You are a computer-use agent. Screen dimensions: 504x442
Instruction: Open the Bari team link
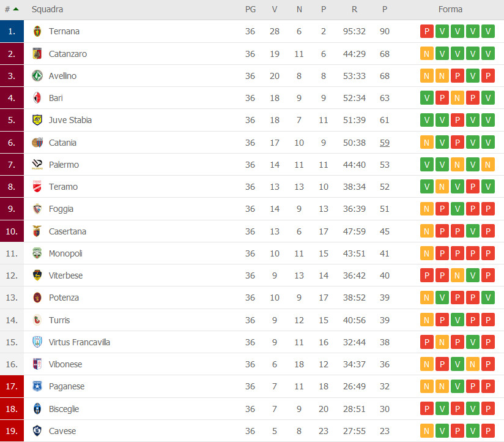tap(56, 98)
